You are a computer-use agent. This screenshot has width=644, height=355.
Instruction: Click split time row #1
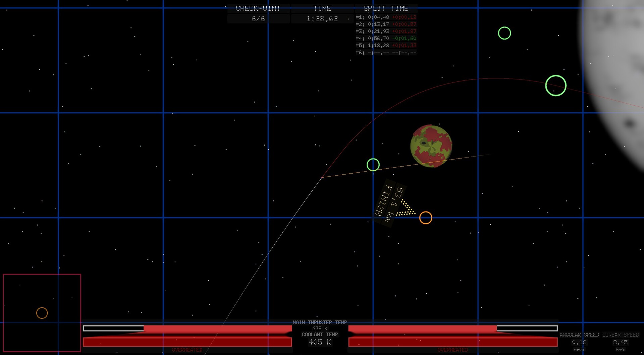pyautogui.click(x=386, y=17)
